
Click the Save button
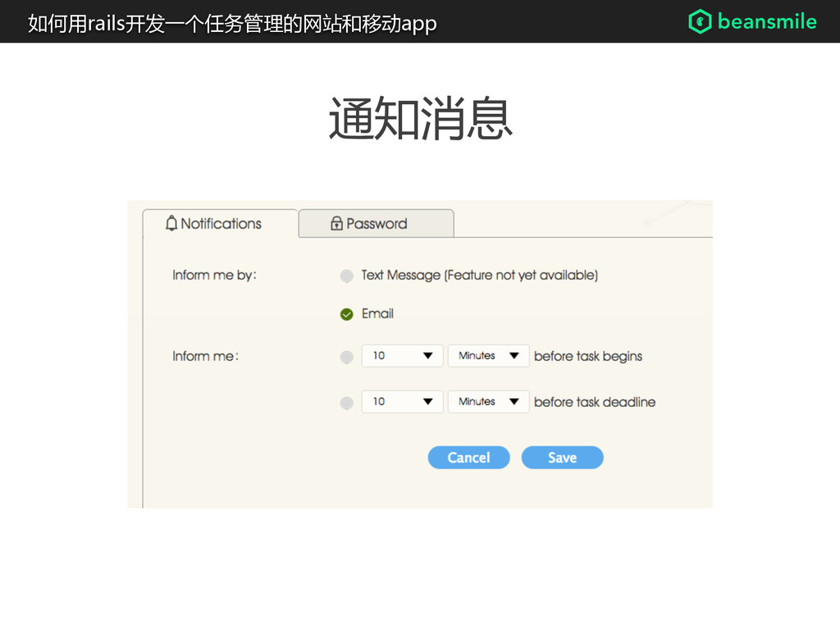tap(563, 458)
